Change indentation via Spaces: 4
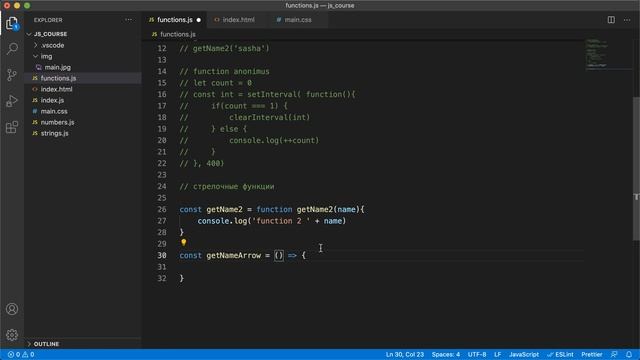 (x=446, y=354)
